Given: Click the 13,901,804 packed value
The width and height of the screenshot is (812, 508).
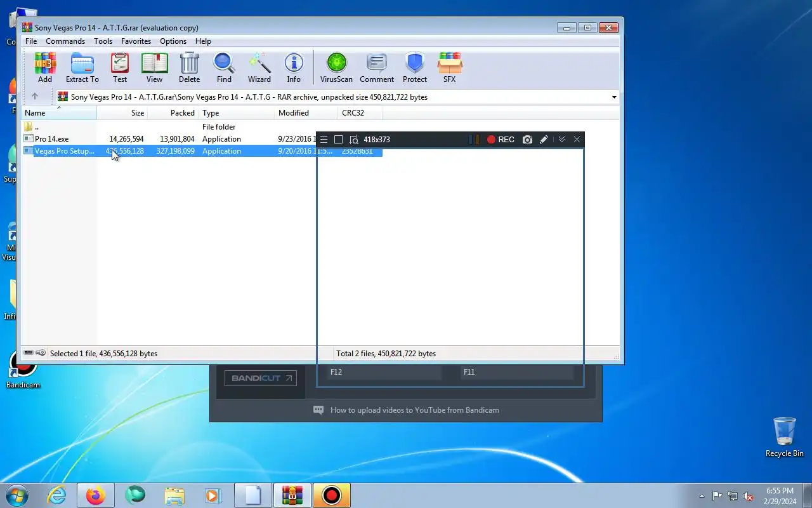Looking at the screenshot, I should (x=177, y=139).
